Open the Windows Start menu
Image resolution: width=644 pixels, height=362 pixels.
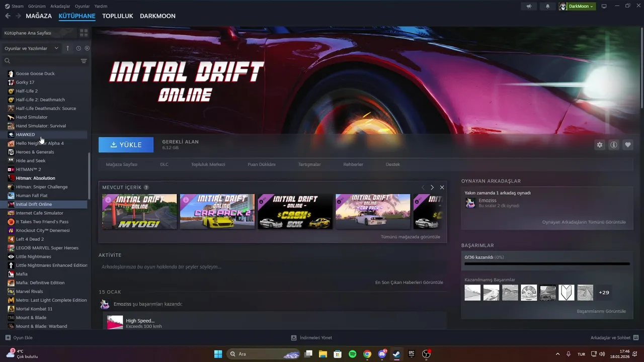pos(218,354)
